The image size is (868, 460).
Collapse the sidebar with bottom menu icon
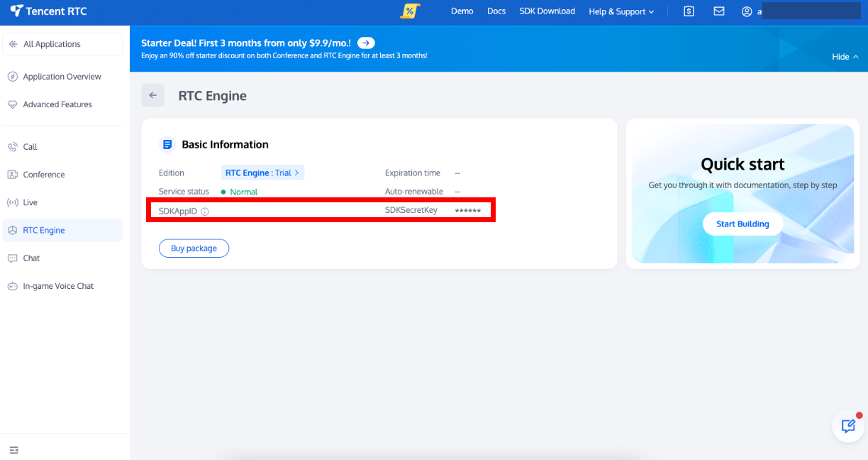[x=13, y=450]
